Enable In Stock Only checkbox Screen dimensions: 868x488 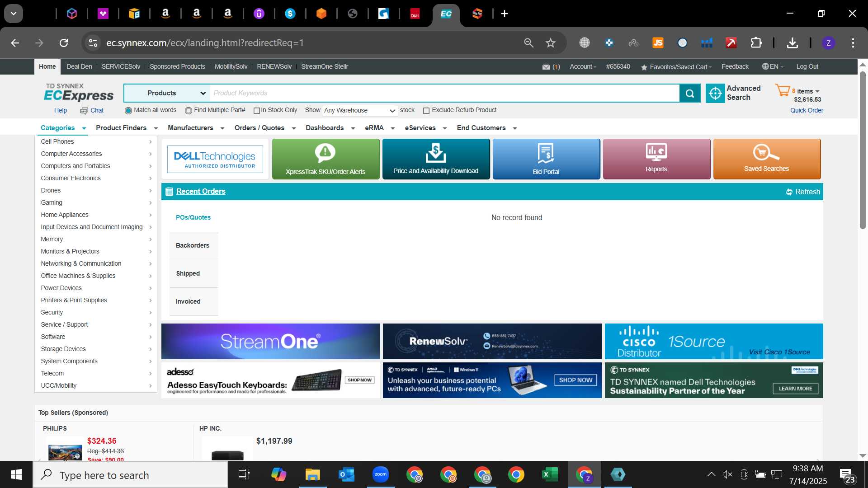click(257, 111)
